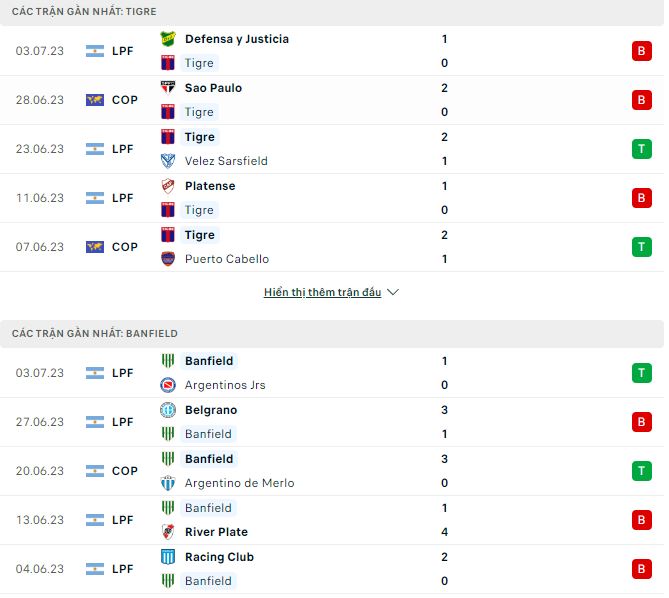This screenshot has height=598, width=669.
Task: Click the Sao Paulo club crest
Action: [168, 88]
